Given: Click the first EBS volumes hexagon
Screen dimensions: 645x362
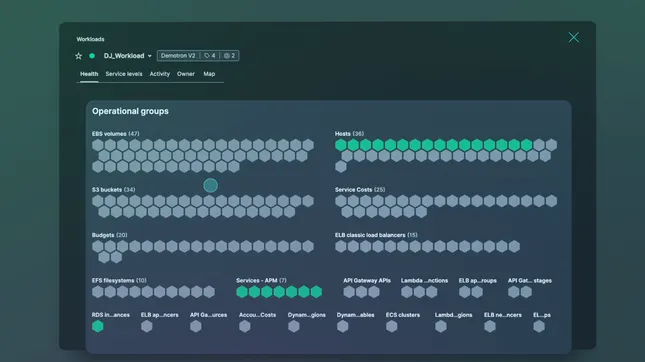Looking at the screenshot, I should click(98, 145).
